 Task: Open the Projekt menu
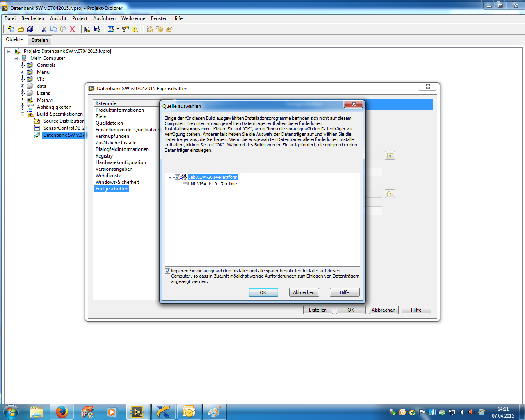click(80, 18)
